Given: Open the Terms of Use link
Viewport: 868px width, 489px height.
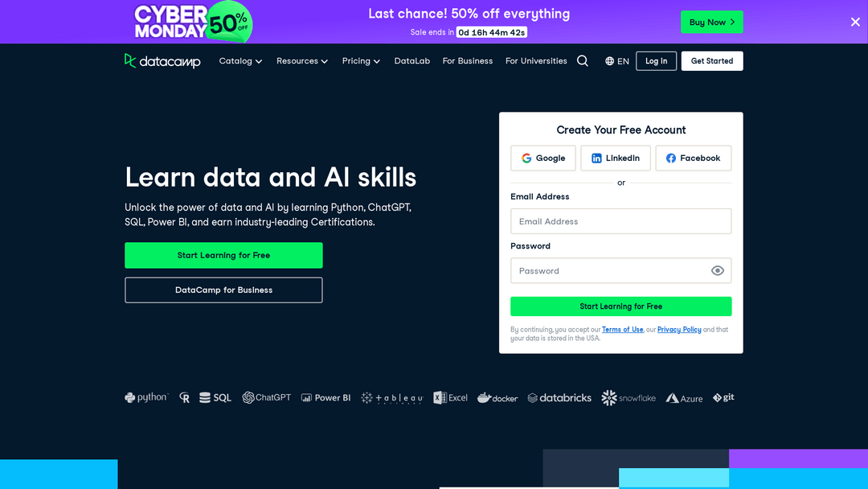Looking at the screenshot, I should (x=622, y=330).
